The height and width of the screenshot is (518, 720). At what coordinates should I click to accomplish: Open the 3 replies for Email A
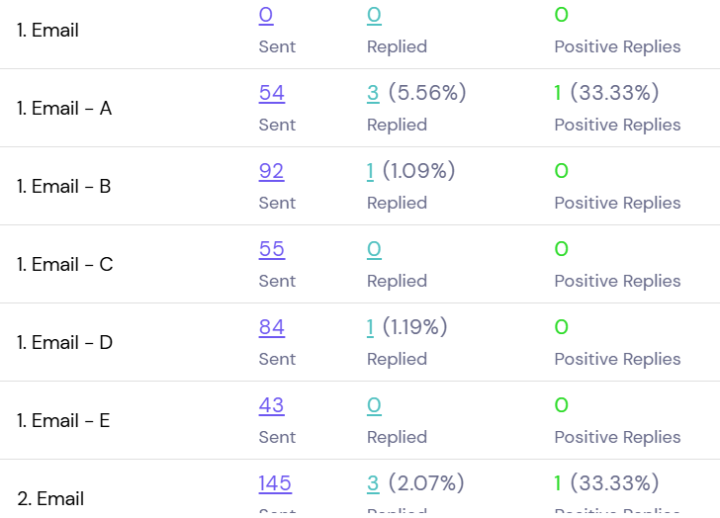pos(373,93)
